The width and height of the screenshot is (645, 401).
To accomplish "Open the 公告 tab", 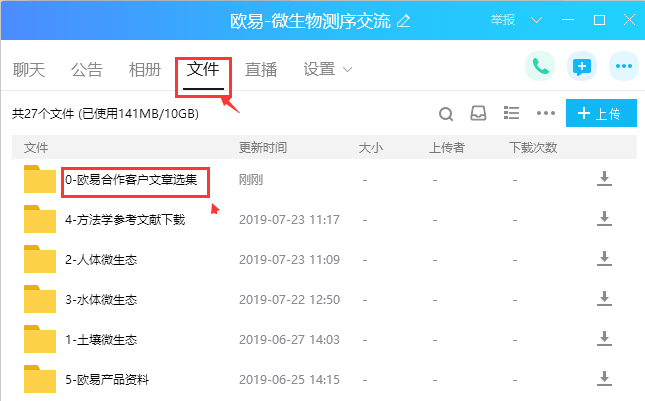I will (x=86, y=70).
